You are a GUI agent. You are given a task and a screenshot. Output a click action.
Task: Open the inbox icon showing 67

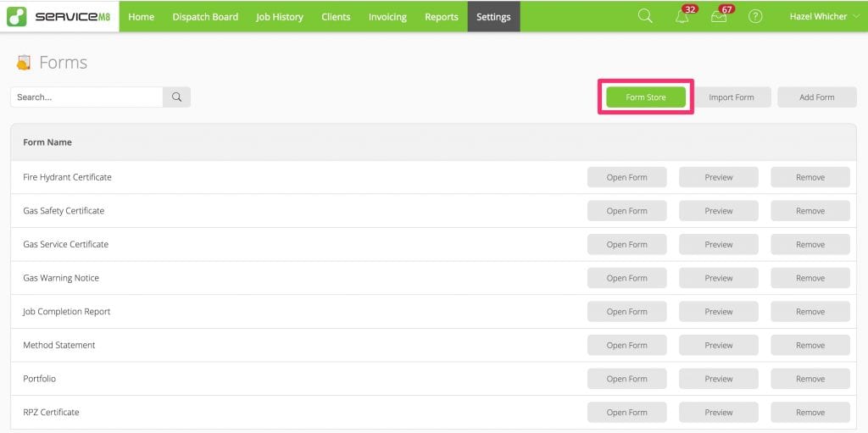(719, 17)
